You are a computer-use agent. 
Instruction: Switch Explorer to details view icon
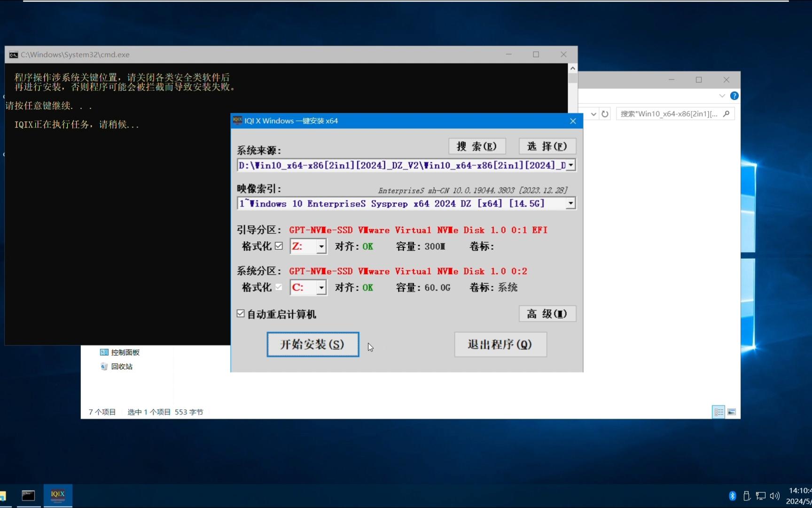(x=718, y=412)
